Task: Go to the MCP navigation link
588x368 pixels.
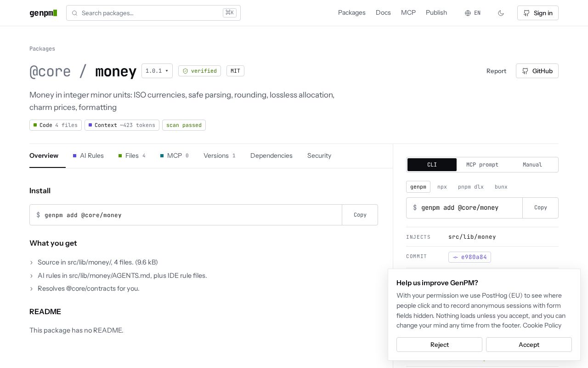Action: (408, 13)
